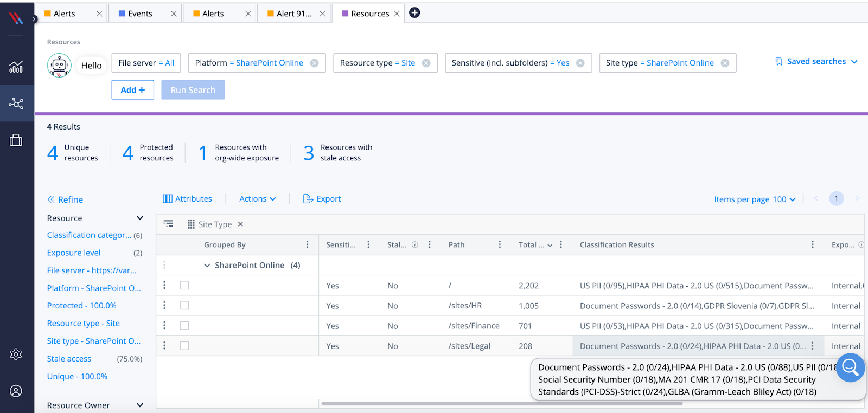The image size is (868, 413).
Task: Select the /sites/Finance row checkbox
Action: (x=184, y=326)
